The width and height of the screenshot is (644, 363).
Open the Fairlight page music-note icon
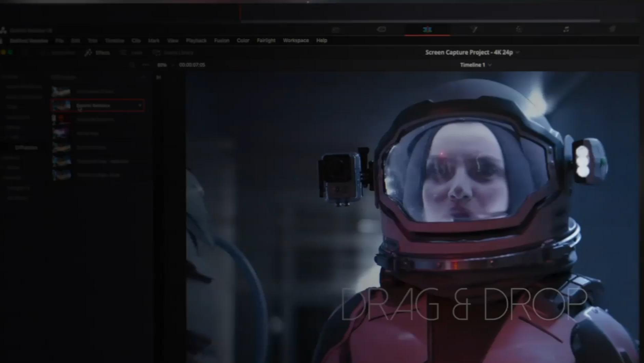(566, 29)
